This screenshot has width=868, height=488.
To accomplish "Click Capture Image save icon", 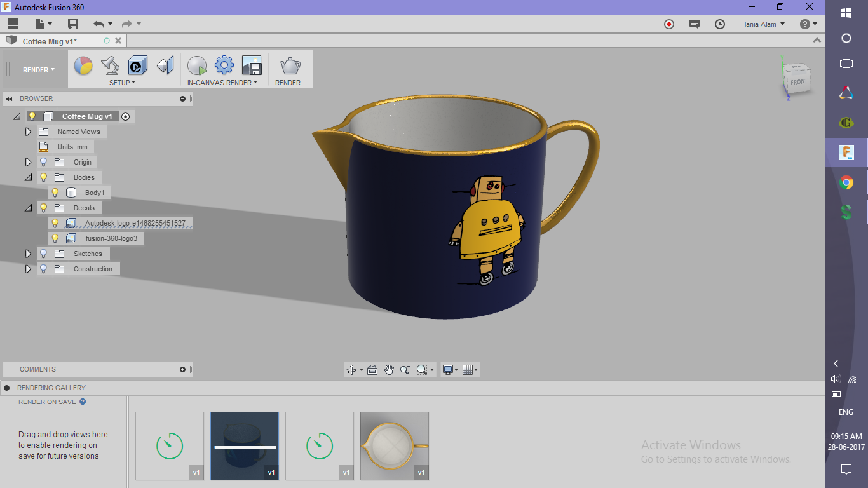I will point(252,65).
